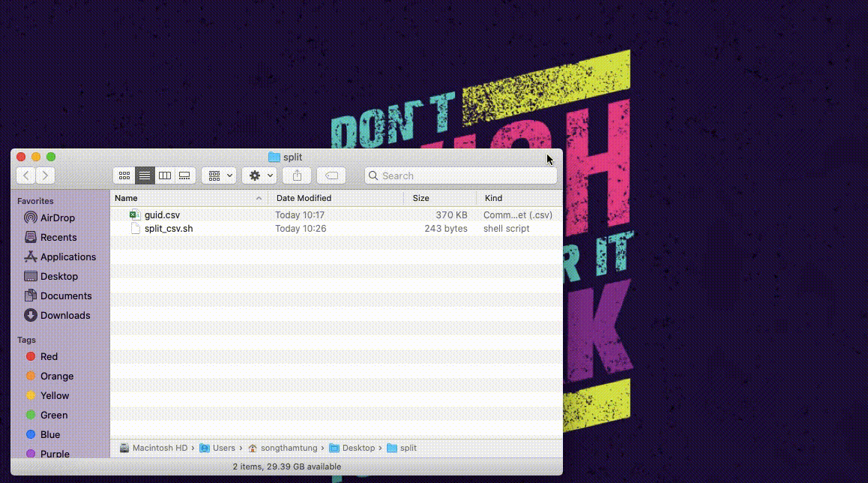
Task: Click the Tags sidebar heading
Action: 26,340
